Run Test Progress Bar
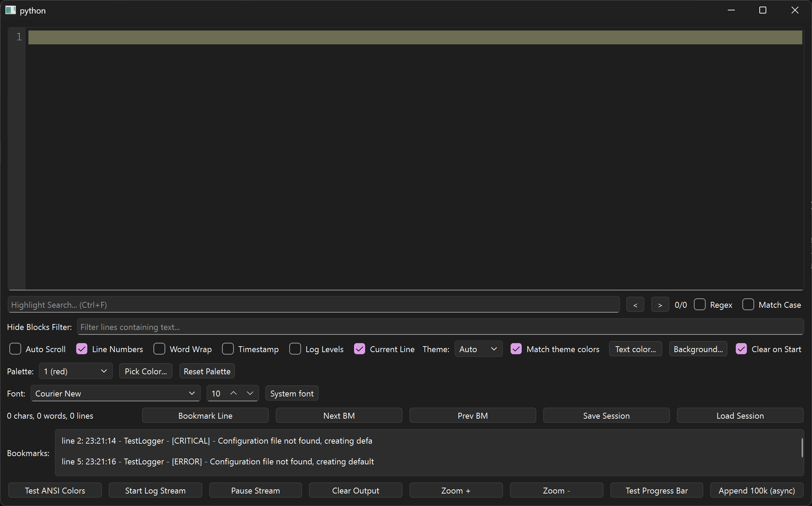 [657, 490]
